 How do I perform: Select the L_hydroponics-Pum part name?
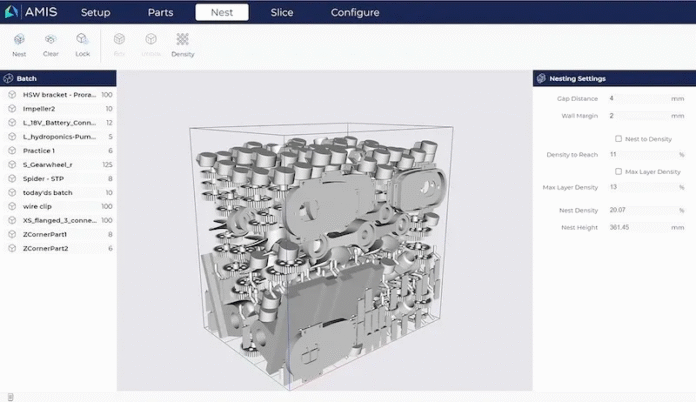59,137
